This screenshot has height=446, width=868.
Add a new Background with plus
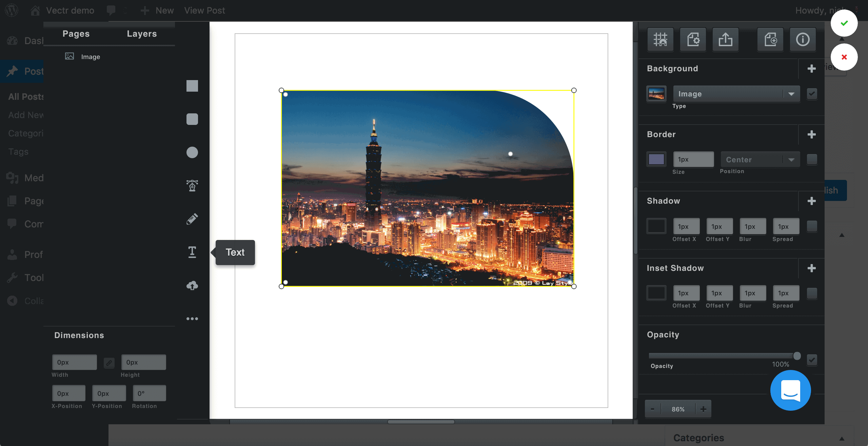pos(812,69)
